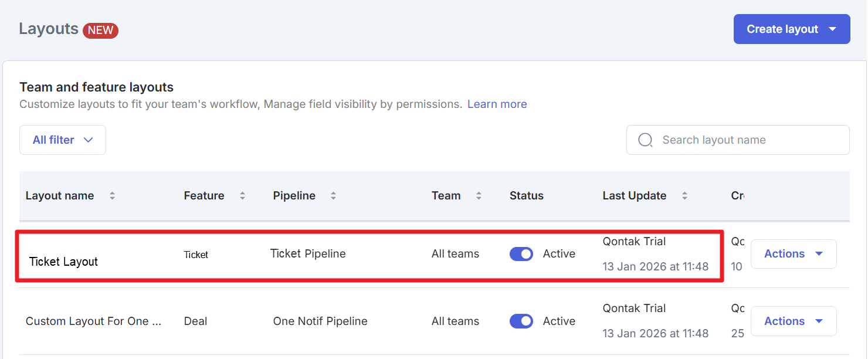Open the All filter dropdown
This screenshot has height=359, width=868.
(63, 140)
